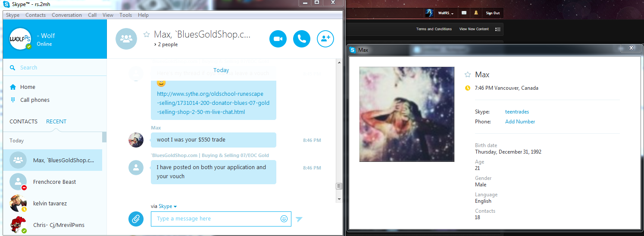The height and width of the screenshot is (236, 644).
Task: Open the Help menu
Action: (143, 15)
